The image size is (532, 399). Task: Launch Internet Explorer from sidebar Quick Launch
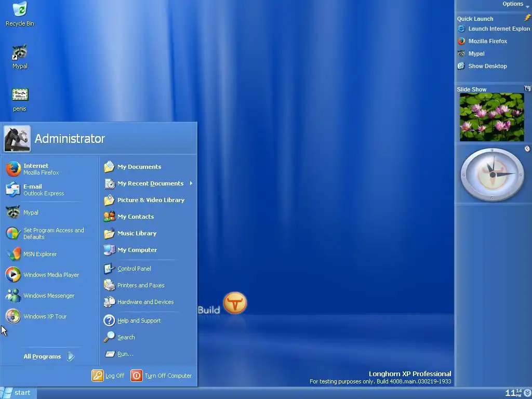click(494, 29)
